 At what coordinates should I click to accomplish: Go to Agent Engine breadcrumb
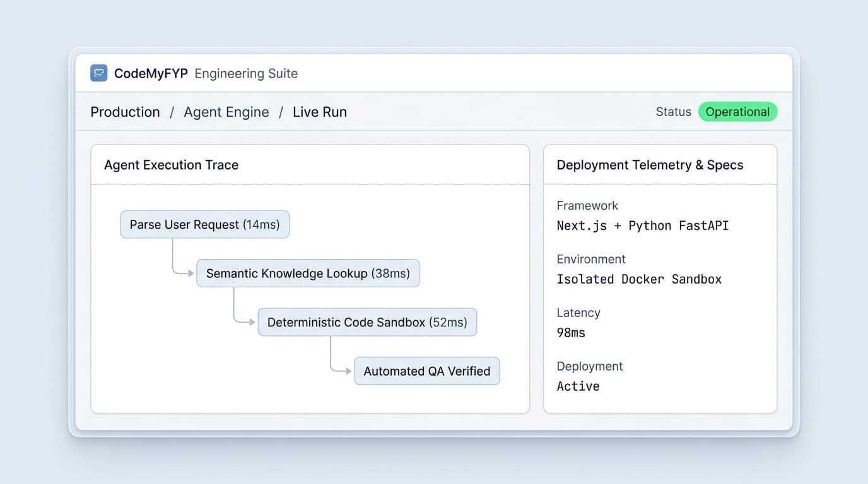click(226, 112)
